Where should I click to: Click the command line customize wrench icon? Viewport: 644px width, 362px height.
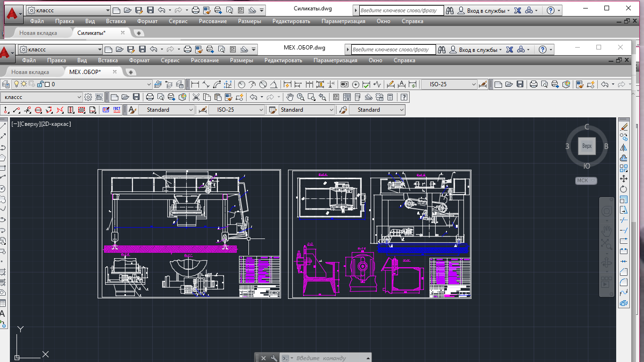(x=274, y=358)
